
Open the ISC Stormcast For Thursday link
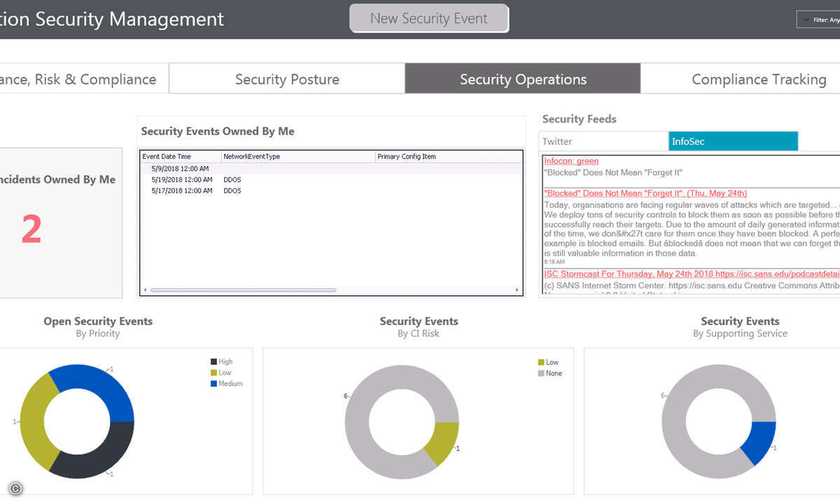(x=692, y=274)
